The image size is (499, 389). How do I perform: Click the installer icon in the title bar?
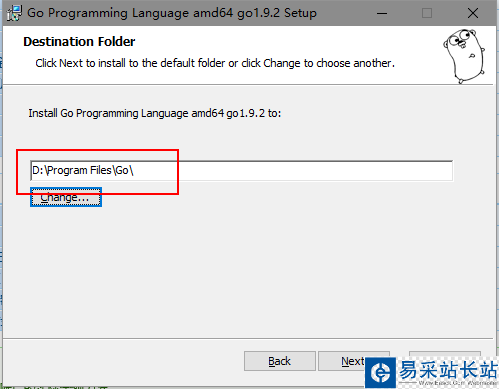14,13
